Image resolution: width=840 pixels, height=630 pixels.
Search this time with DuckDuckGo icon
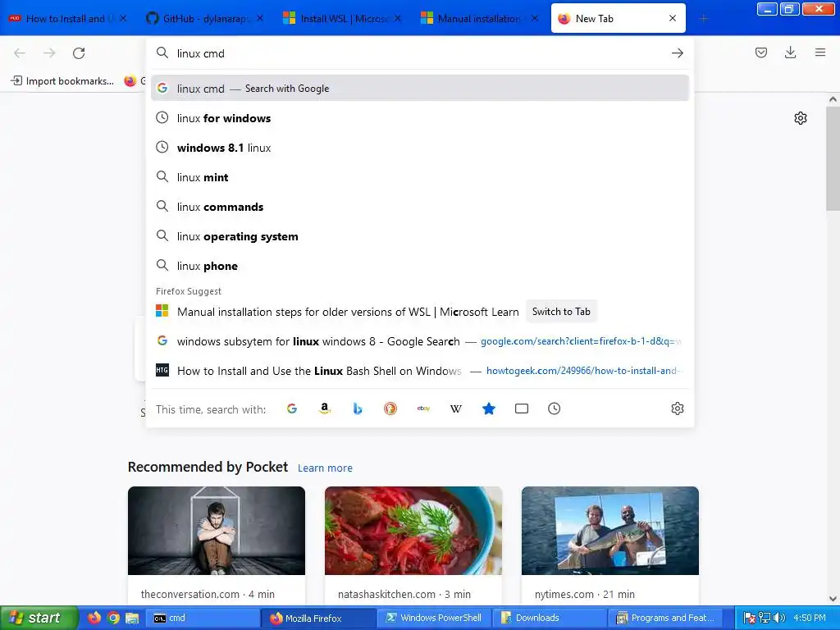point(390,409)
